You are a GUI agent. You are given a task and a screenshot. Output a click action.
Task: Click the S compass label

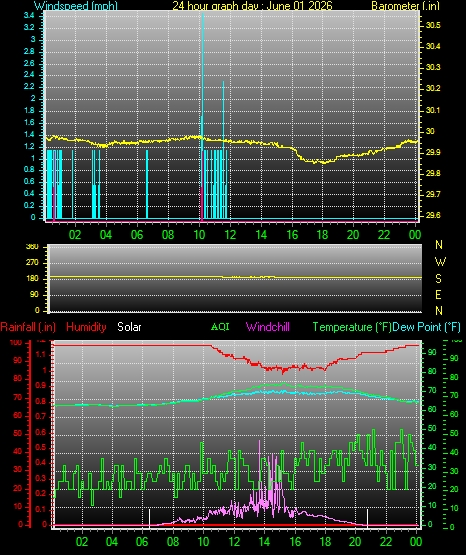[438, 279]
